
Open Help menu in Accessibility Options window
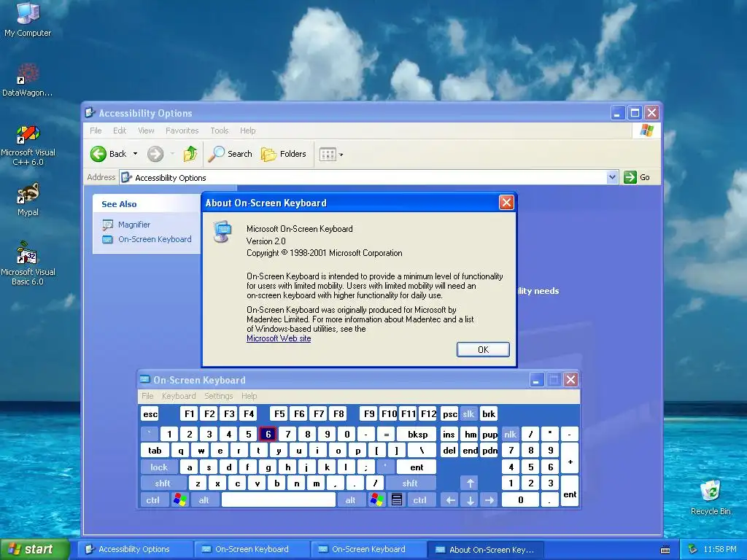pyautogui.click(x=248, y=131)
